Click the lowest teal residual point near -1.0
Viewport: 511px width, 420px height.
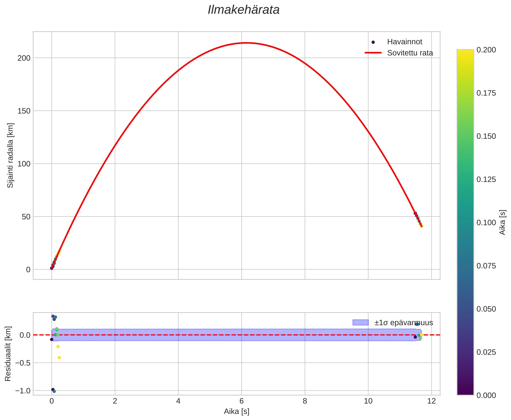54,391
